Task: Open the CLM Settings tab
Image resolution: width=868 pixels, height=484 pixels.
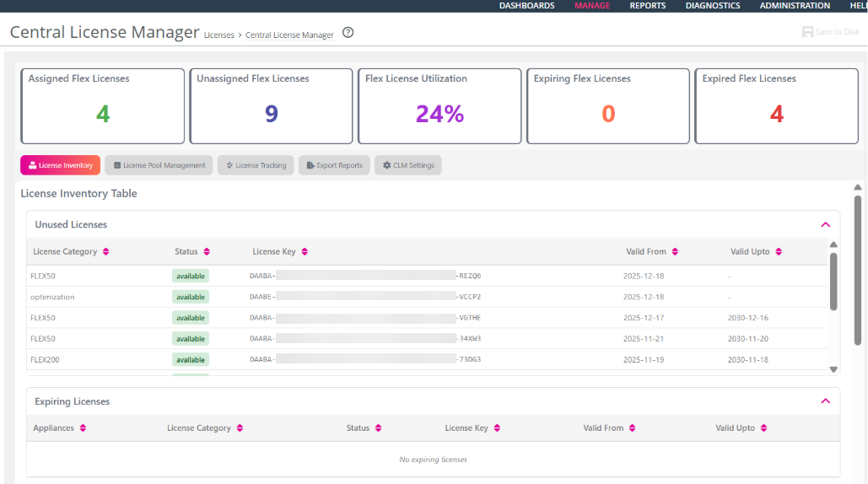Action: click(x=408, y=165)
